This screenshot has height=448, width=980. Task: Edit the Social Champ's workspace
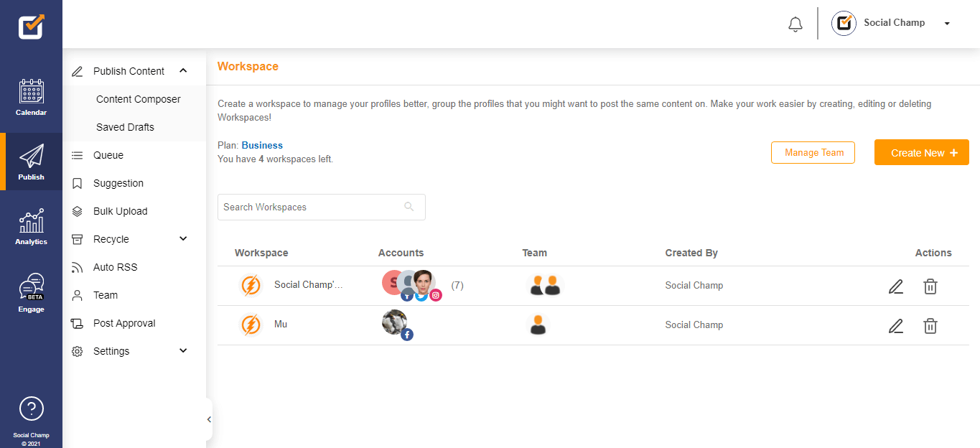[895, 286]
